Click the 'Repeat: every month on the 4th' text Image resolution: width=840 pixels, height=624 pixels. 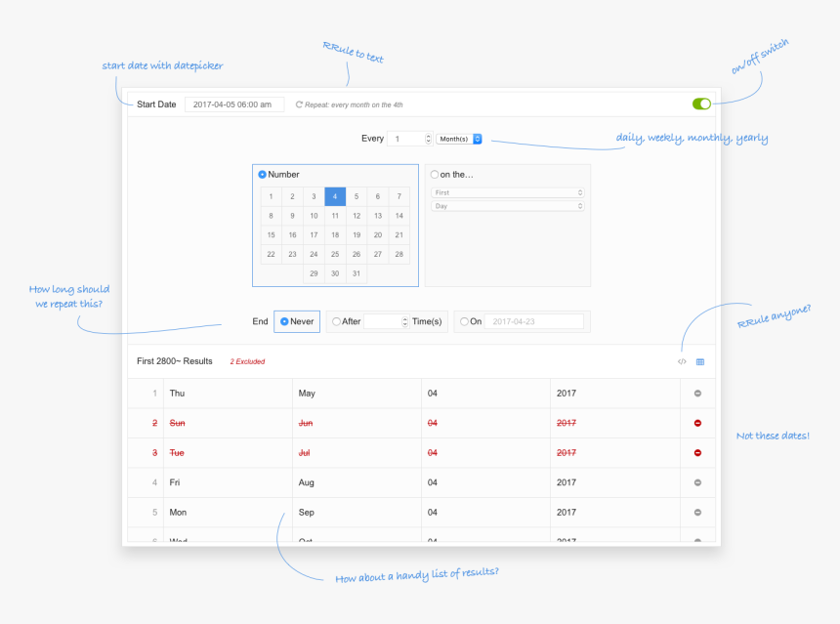(354, 105)
